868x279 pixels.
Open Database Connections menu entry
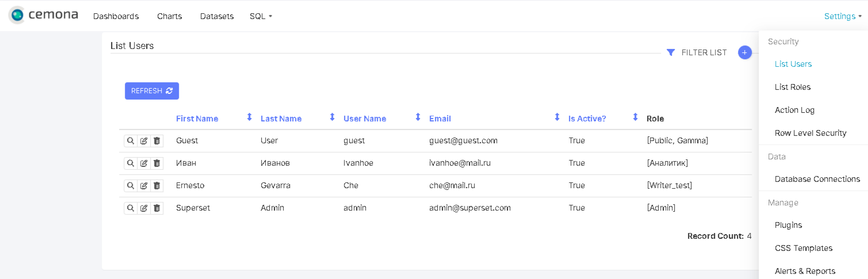(817, 179)
